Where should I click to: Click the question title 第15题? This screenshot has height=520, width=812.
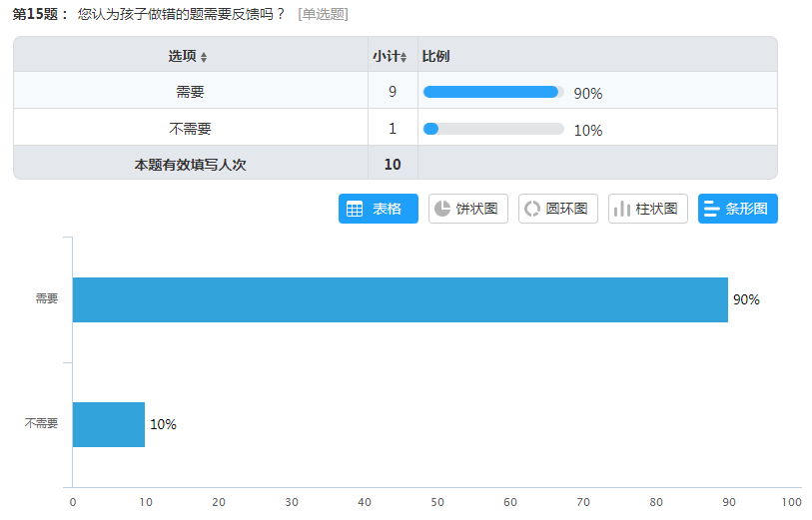[40, 14]
